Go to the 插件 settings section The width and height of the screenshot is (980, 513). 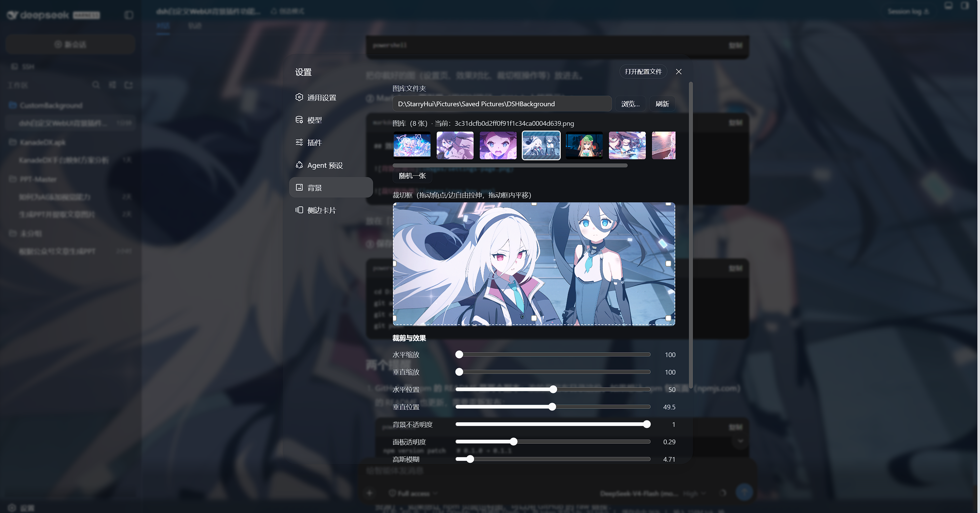[x=331, y=142]
